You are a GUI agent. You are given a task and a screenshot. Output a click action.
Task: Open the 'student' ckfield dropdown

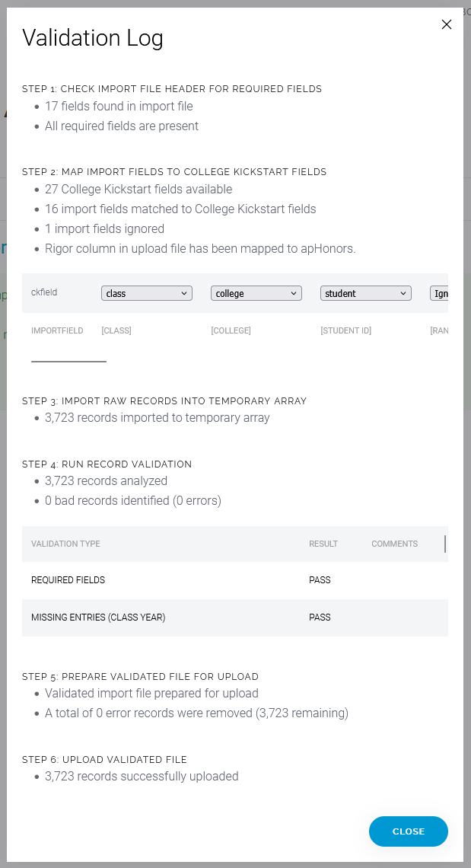pyautogui.click(x=366, y=293)
